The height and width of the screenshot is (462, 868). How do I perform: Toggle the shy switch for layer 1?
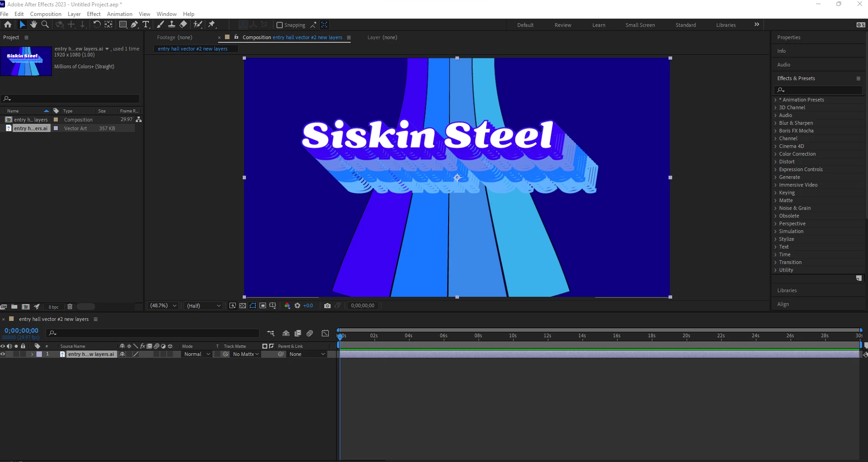(x=122, y=354)
